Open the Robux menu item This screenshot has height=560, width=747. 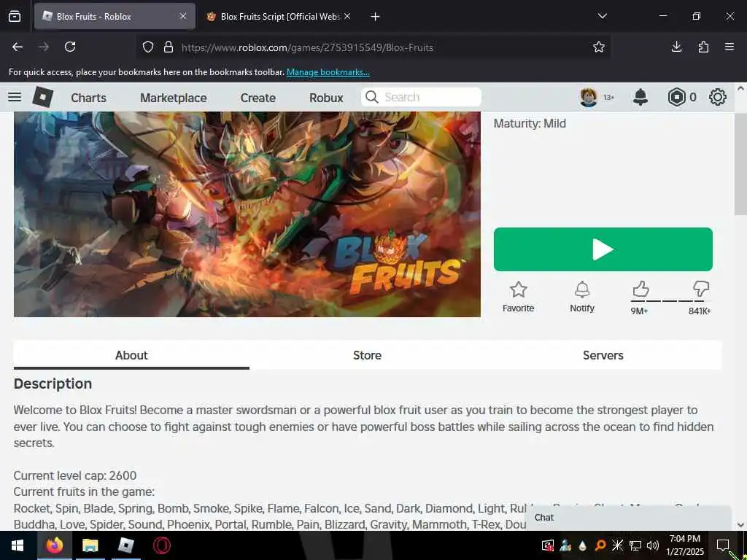click(326, 98)
